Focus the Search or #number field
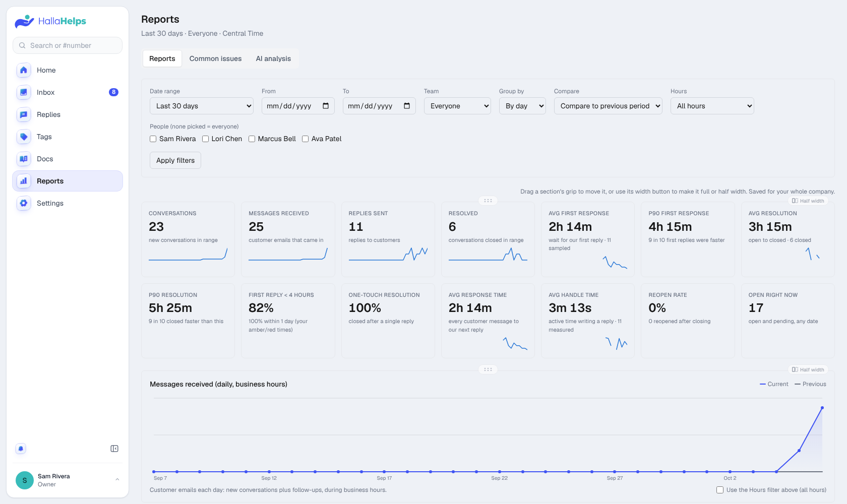 pos(68,45)
